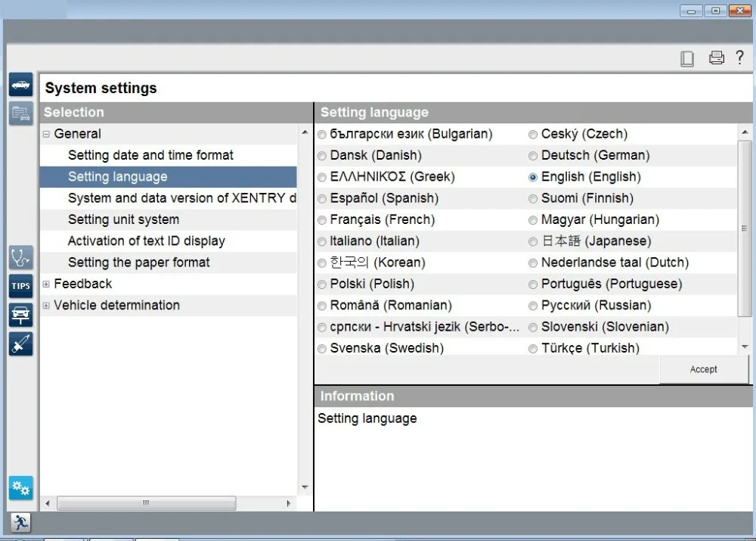Open the measurement probe tool icon
Image resolution: width=756 pixels, height=541 pixels.
click(20, 344)
